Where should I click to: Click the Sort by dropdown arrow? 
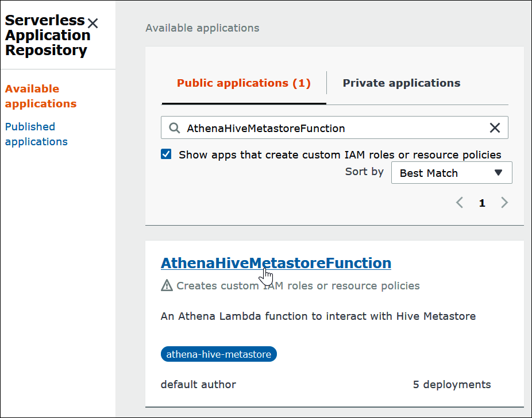tap(499, 172)
